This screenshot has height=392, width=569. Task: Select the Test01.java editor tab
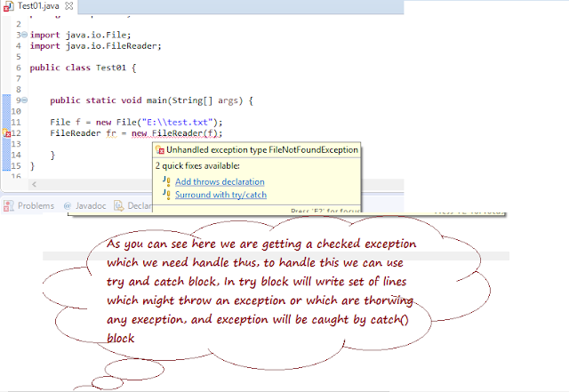click(x=38, y=6)
